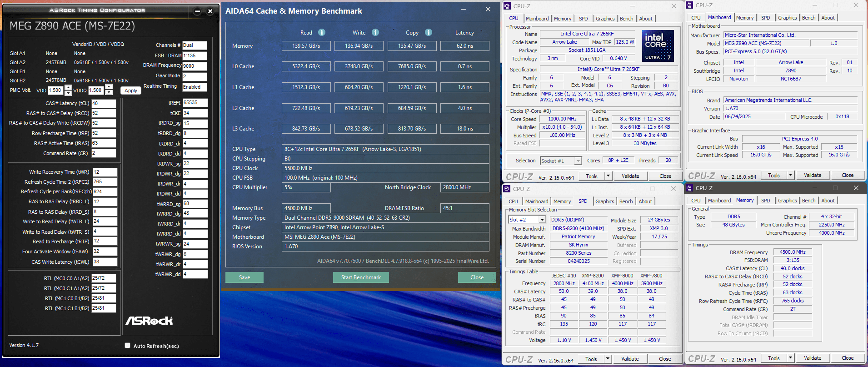Click Validate in CPU-Z processor window
Image resolution: width=868 pixels, height=367 pixels.
pyautogui.click(x=630, y=176)
